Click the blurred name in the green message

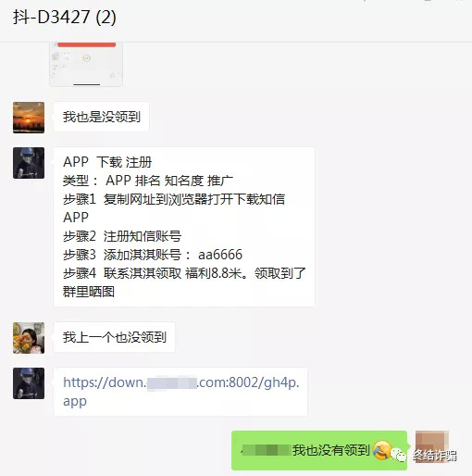click(x=267, y=450)
